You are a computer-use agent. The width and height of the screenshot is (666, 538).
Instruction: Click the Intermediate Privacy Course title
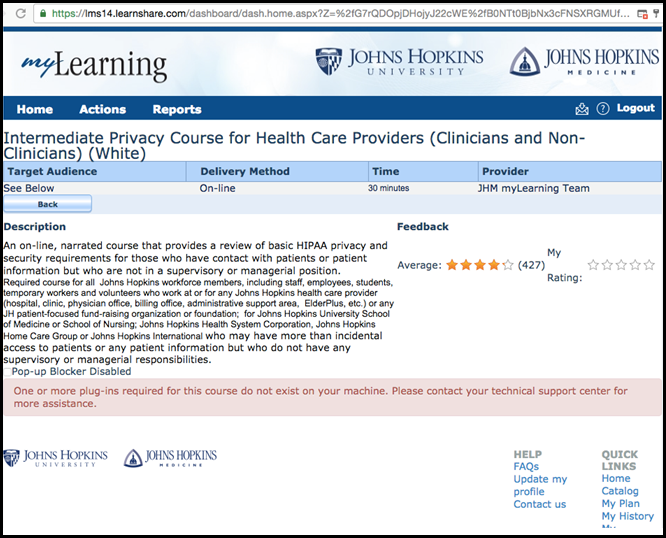click(x=294, y=146)
